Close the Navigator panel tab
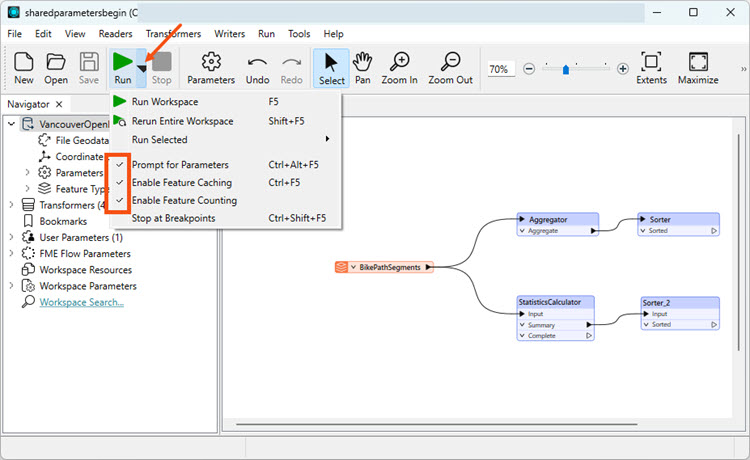Viewport: 750px width, 460px height. click(x=59, y=104)
